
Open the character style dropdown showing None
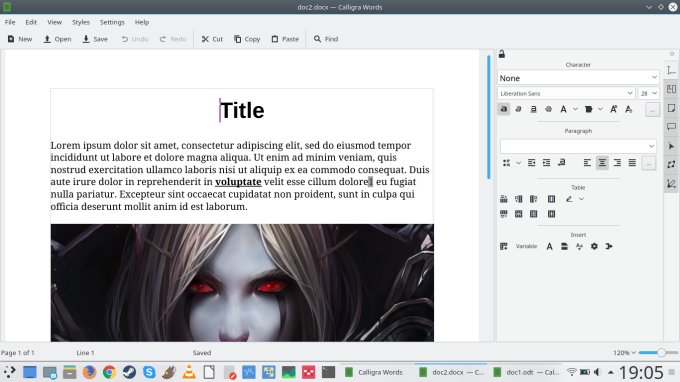pyautogui.click(x=578, y=78)
